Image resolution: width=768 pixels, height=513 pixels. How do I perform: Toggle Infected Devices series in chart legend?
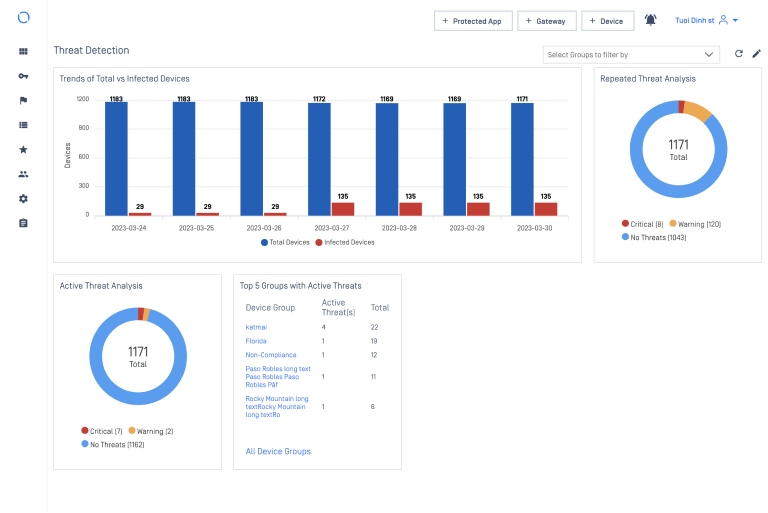coord(345,242)
